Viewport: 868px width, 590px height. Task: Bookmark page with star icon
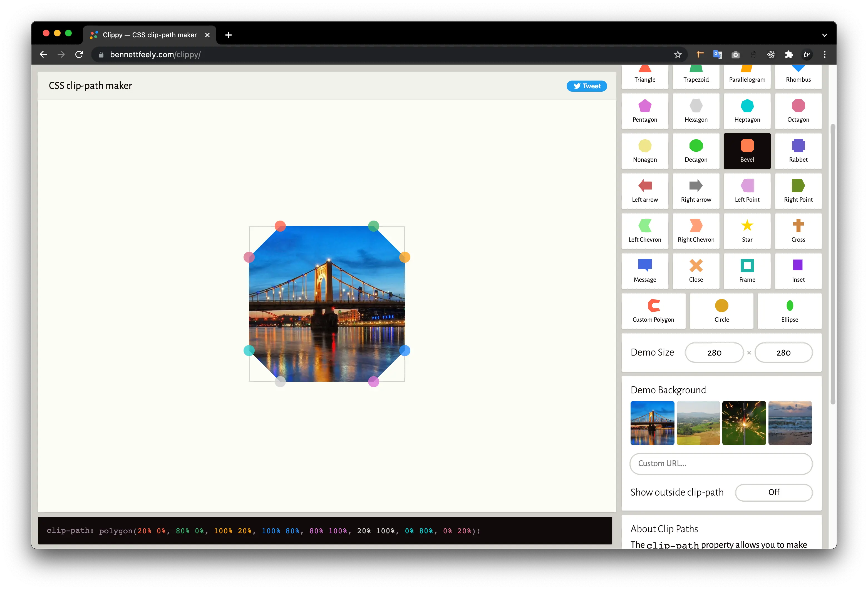click(x=678, y=54)
